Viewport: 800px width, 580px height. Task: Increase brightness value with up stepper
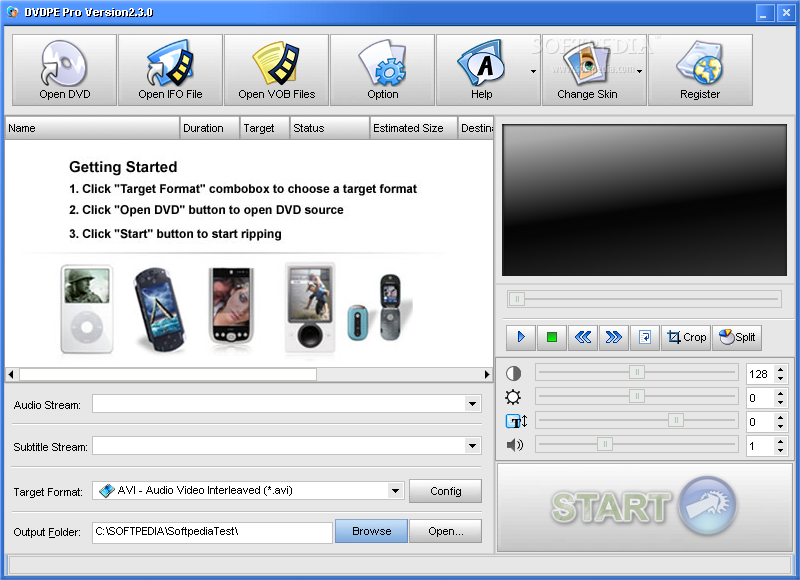[781, 393]
